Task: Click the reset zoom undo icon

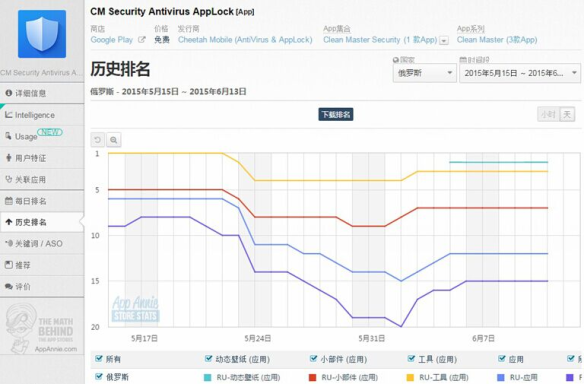Action: coord(98,140)
